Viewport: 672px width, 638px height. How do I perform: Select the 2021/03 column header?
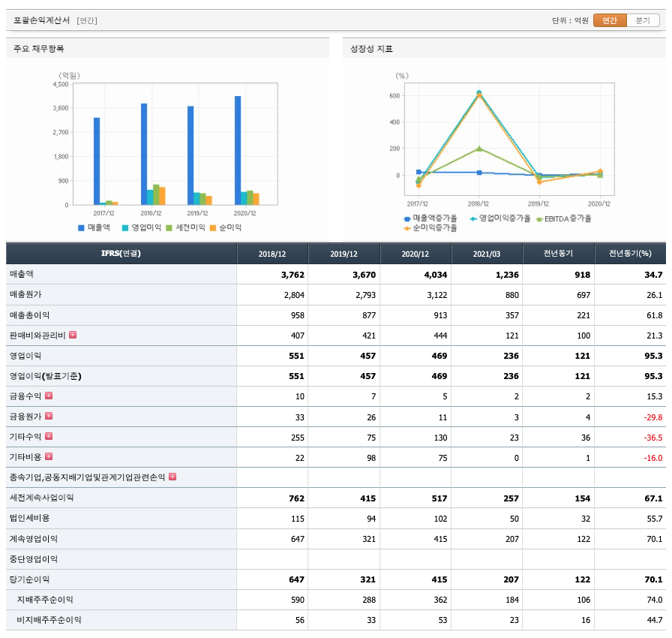point(487,254)
